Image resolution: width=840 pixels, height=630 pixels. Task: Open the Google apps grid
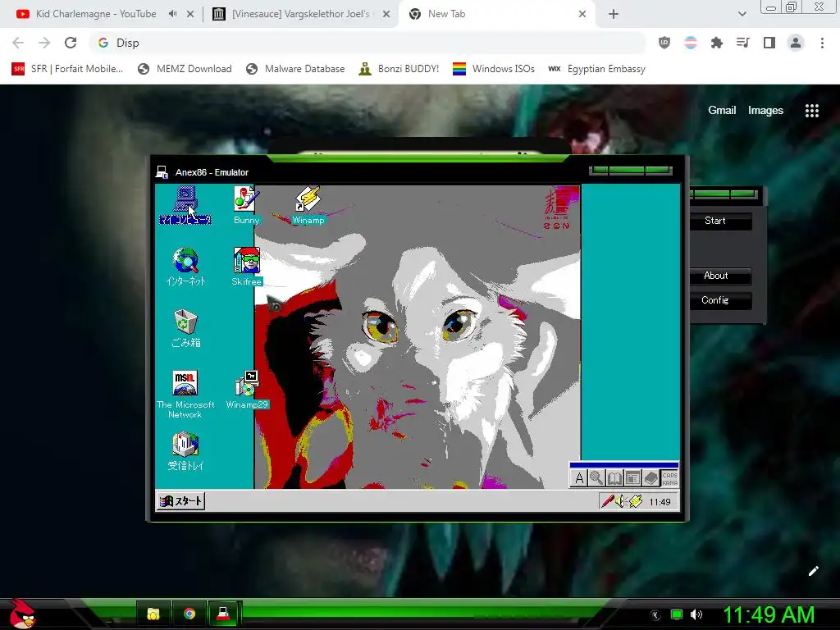812,111
